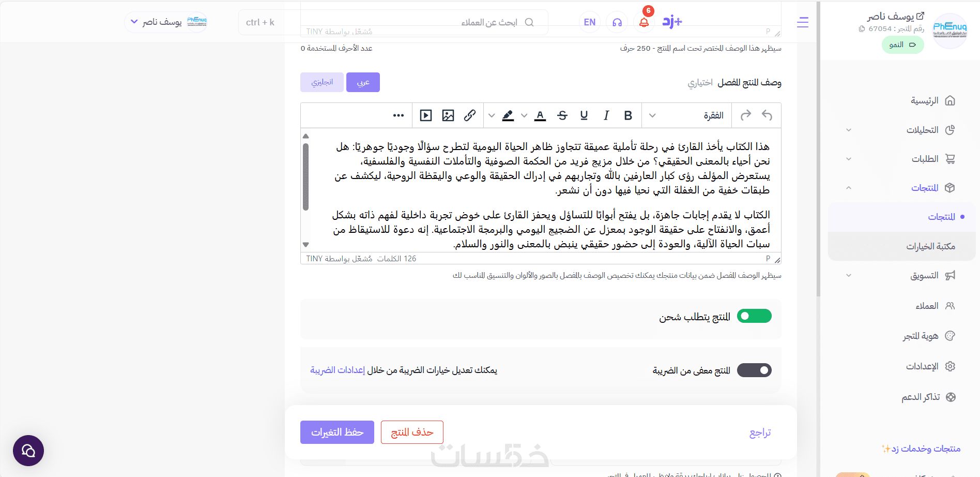
Task: Click تراجع cancel link
Action: (760, 433)
